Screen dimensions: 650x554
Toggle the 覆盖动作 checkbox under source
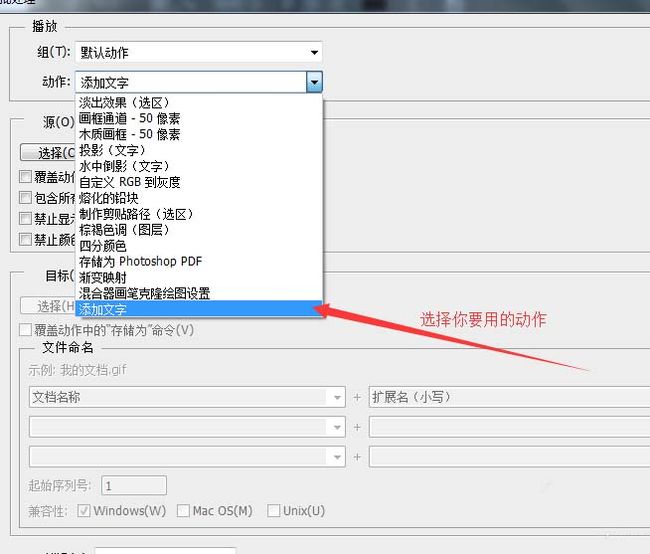[25, 177]
